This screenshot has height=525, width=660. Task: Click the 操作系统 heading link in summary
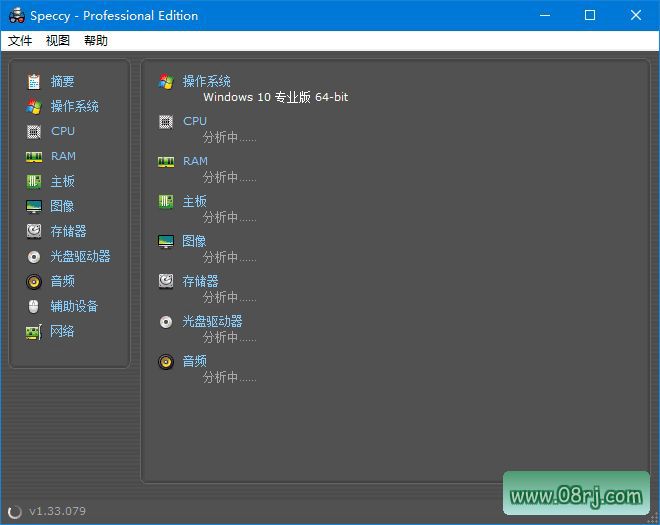tap(206, 81)
